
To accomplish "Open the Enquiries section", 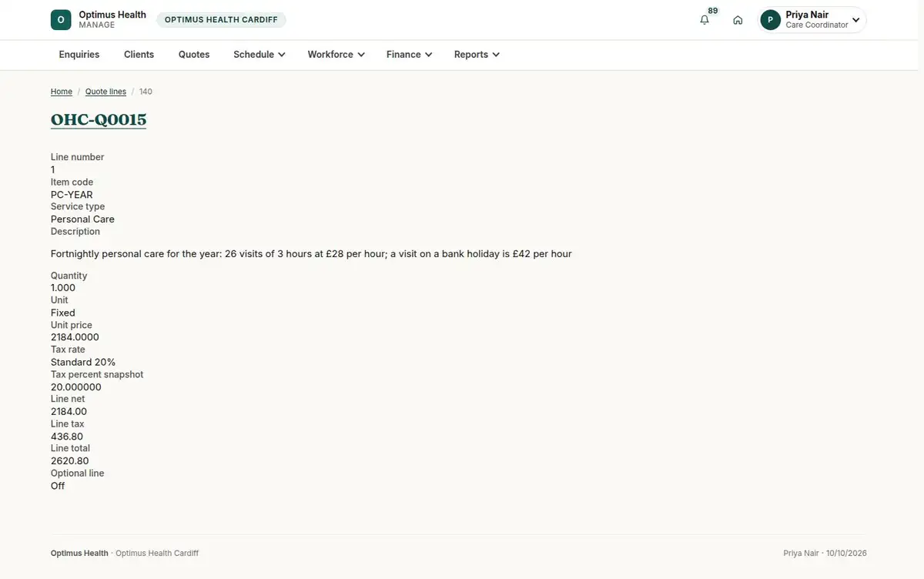I will [79, 55].
